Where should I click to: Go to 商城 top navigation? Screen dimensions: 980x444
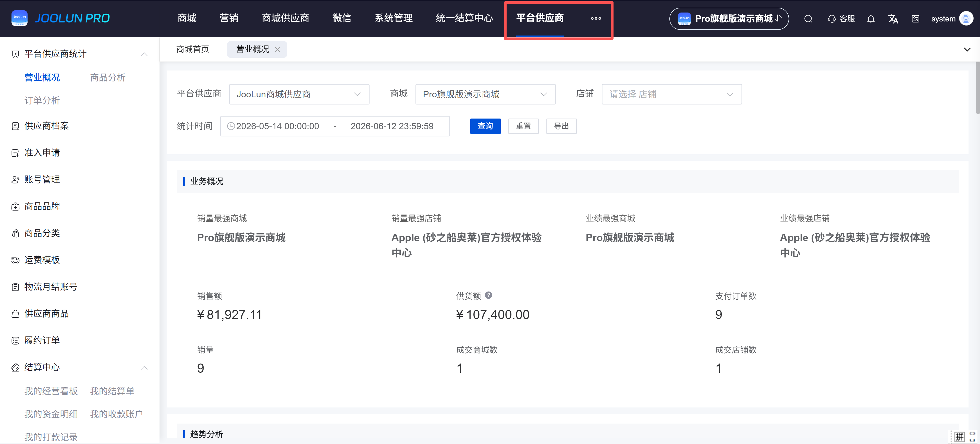click(x=187, y=18)
